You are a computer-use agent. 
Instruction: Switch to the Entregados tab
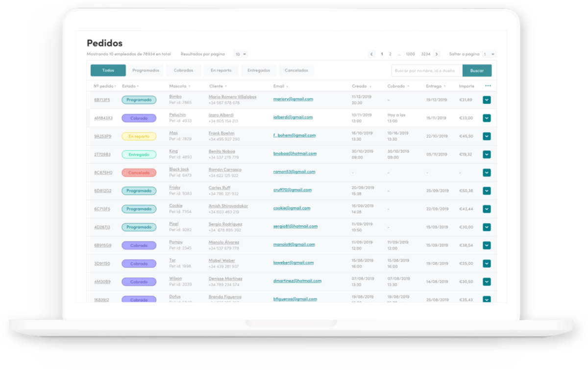coord(258,70)
